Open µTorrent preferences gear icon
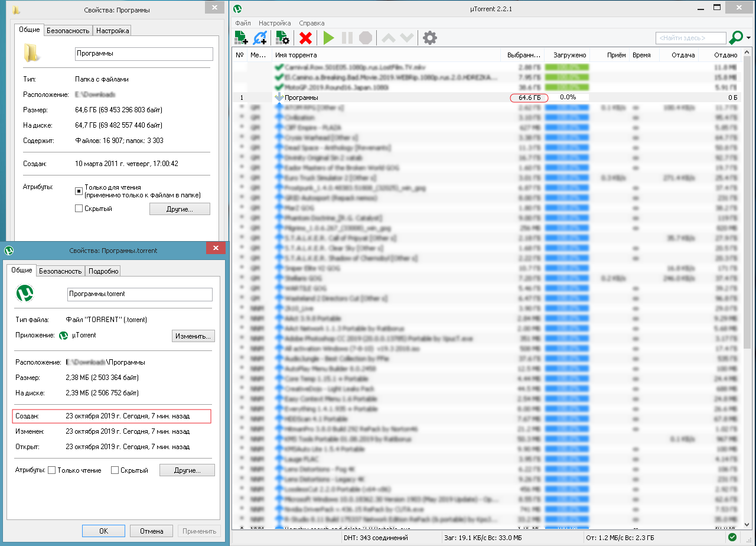Viewport: 756px width, 546px height. click(x=430, y=38)
